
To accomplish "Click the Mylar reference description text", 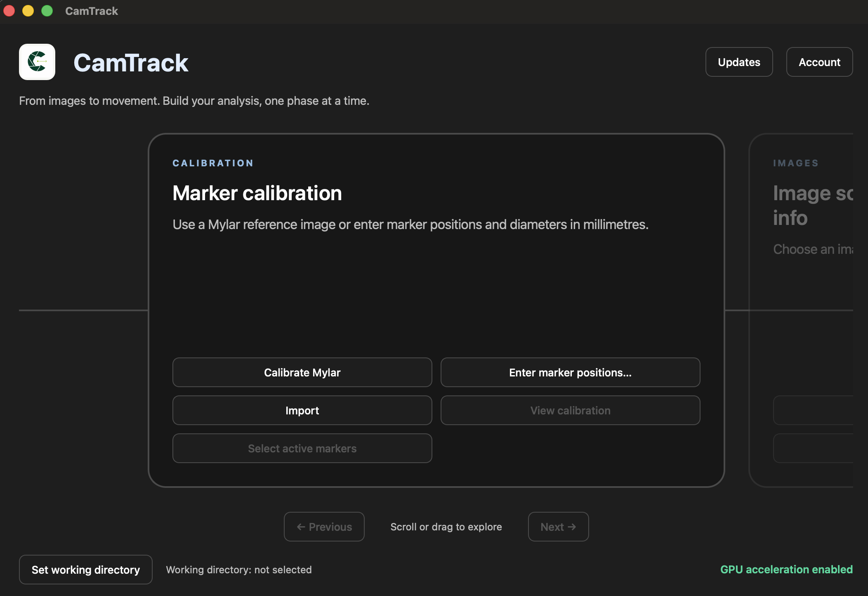I will [410, 225].
